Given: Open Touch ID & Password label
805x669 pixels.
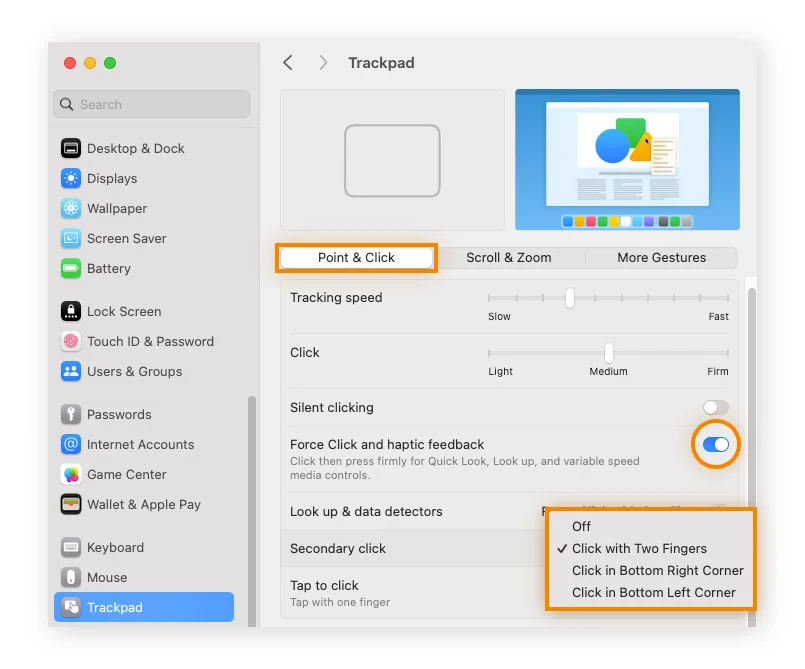Looking at the screenshot, I should [150, 341].
